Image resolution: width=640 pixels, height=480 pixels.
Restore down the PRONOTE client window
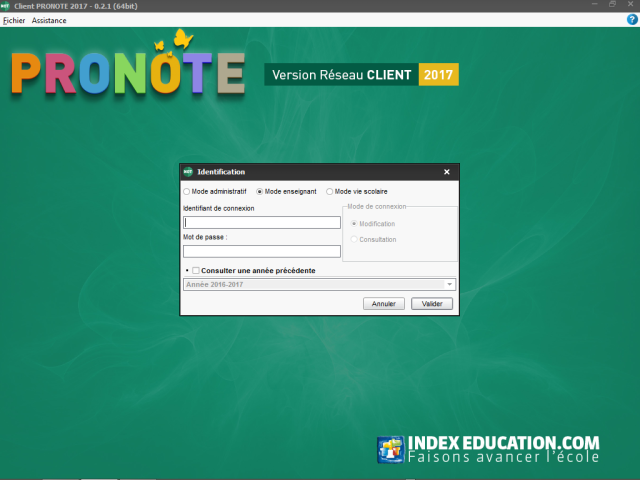tap(612, 4)
